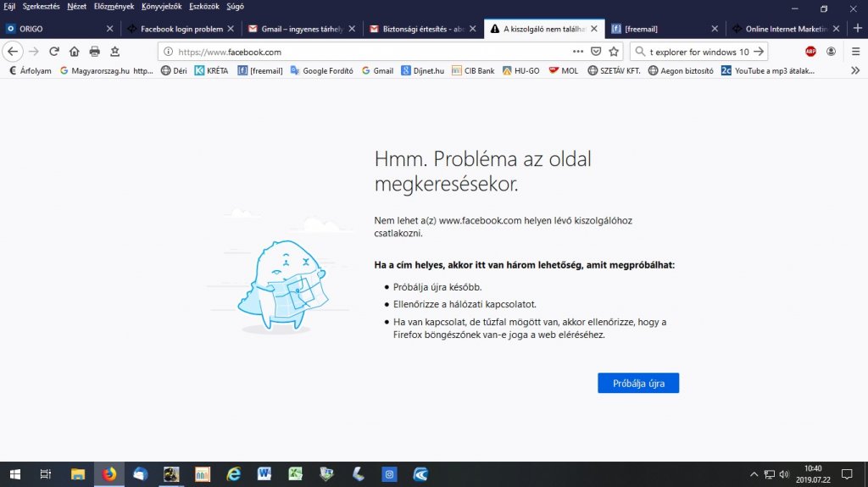Open Előzmények menu
Image resolution: width=868 pixels, height=487 pixels.
pyautogui.click(x=114, y=7)
